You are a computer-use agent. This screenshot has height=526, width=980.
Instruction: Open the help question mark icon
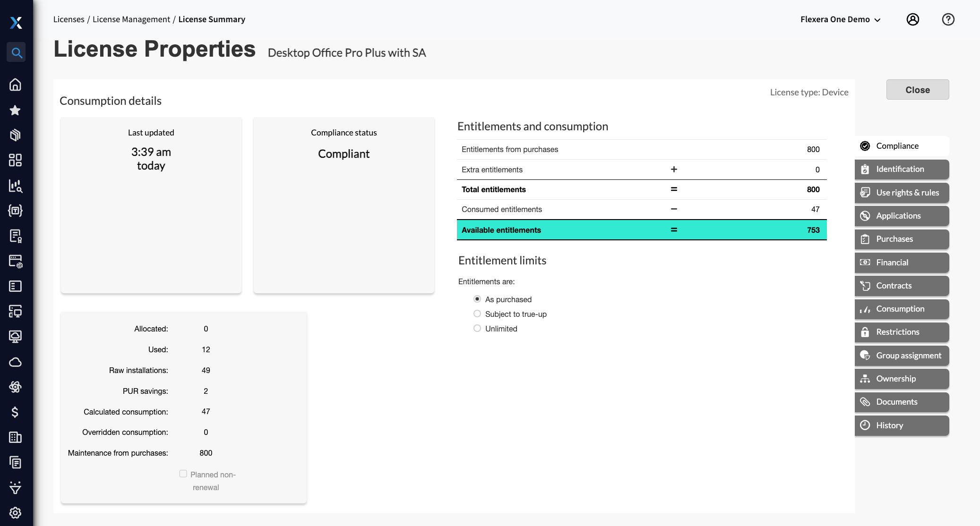(948, 19)
